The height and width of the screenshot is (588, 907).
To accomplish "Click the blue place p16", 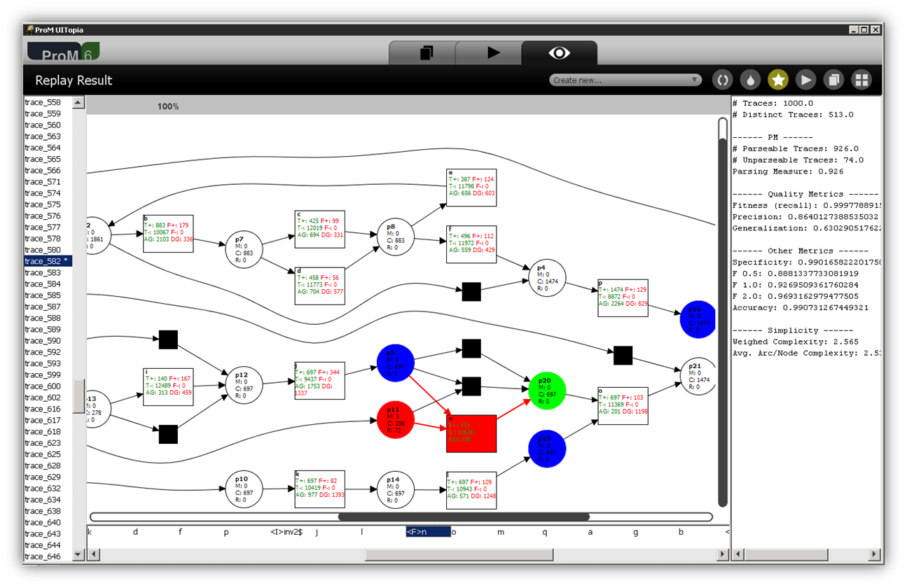I will click(698, 320).
